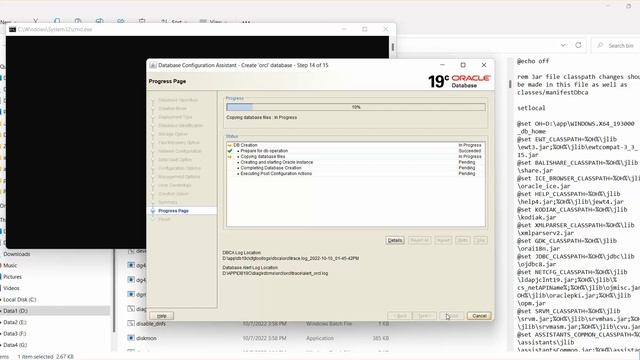Select the Completing Database Creation row

356,168
